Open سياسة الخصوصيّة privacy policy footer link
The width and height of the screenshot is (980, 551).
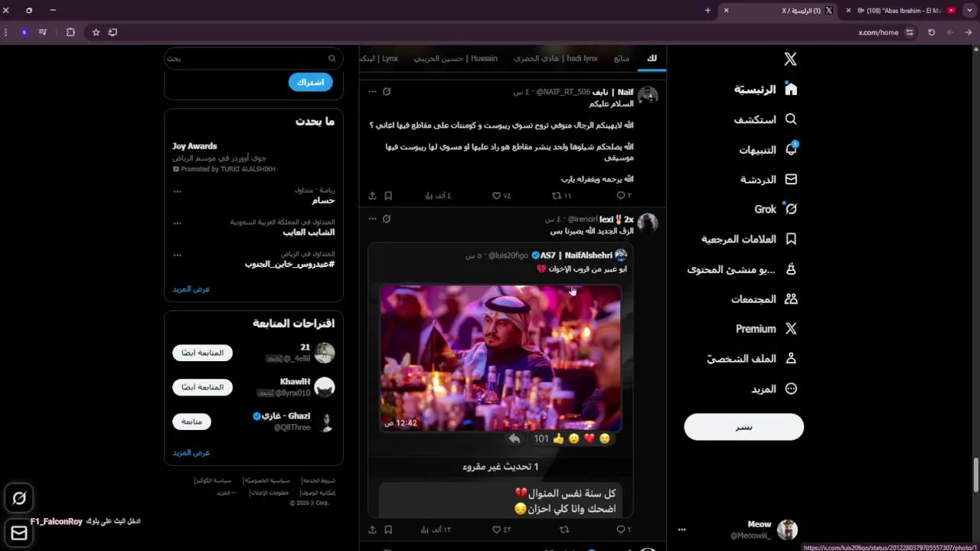tap(268, 481)
